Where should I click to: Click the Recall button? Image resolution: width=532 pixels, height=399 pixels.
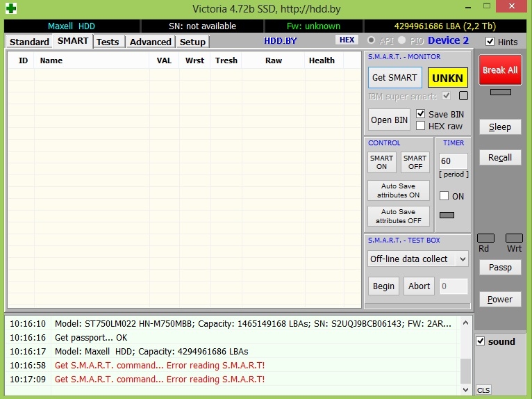500,158
